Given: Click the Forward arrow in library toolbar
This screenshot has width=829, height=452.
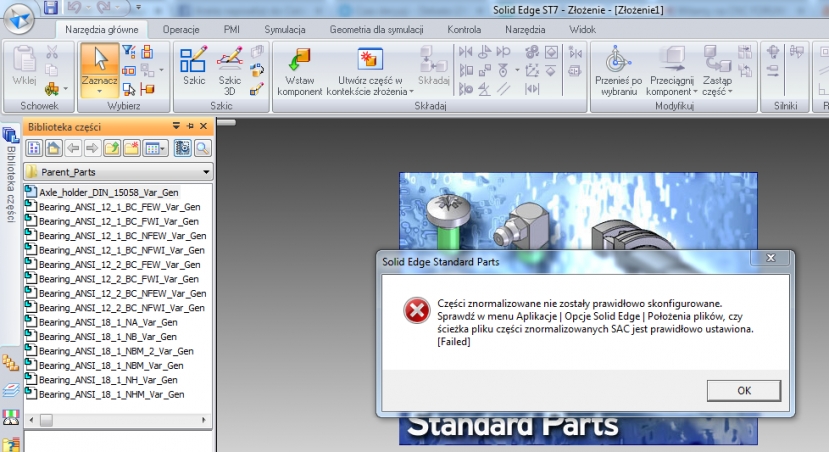Looking at the screenshot, I should (92, 149).
